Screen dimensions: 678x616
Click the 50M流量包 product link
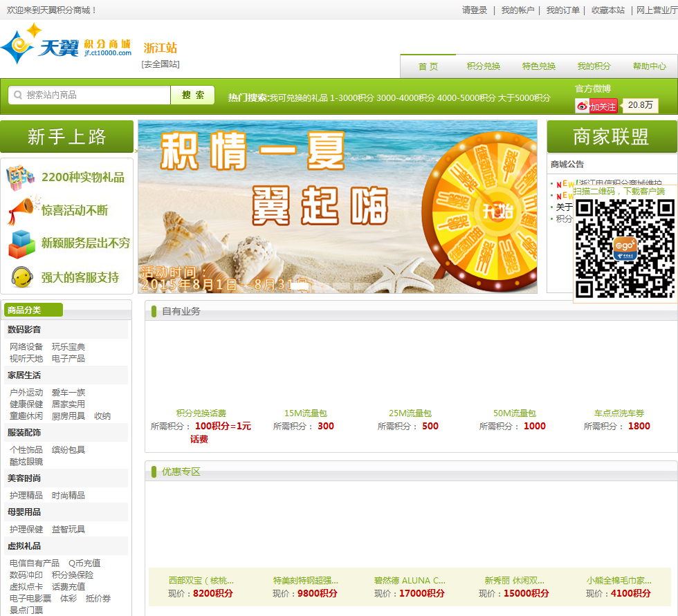tap(515, 413)
